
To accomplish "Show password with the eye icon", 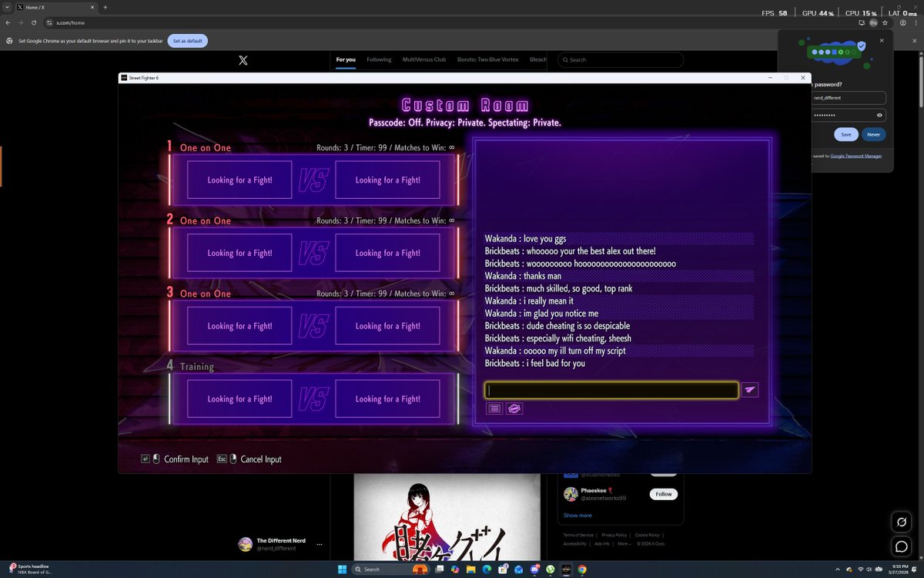I will [879, 115].
